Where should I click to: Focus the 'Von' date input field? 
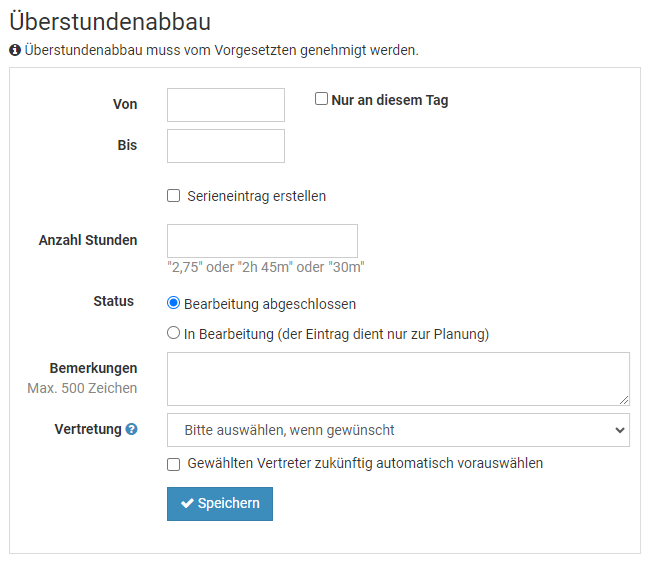point(226,105)
